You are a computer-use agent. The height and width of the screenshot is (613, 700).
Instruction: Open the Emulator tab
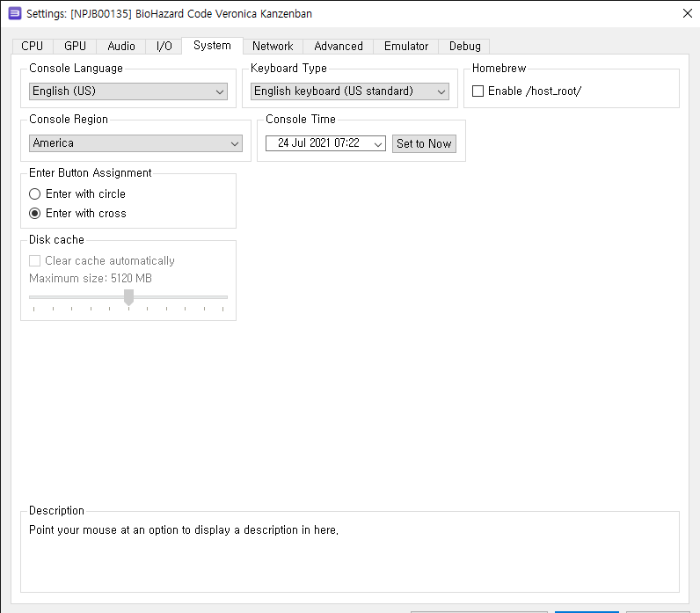[405, 46]
